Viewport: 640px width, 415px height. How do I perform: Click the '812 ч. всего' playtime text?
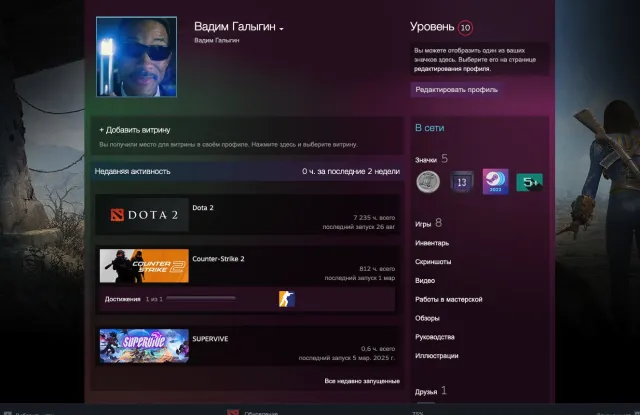pos(377,269)
